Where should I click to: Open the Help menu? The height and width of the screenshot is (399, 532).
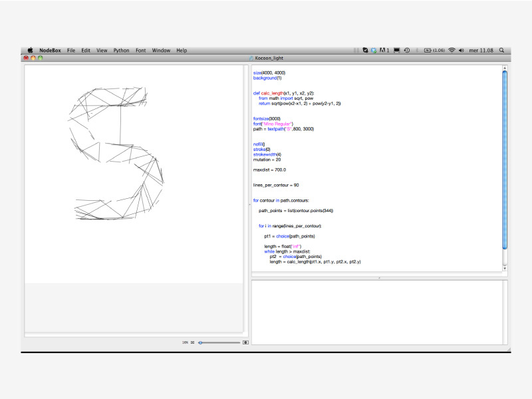pos(182,51)
